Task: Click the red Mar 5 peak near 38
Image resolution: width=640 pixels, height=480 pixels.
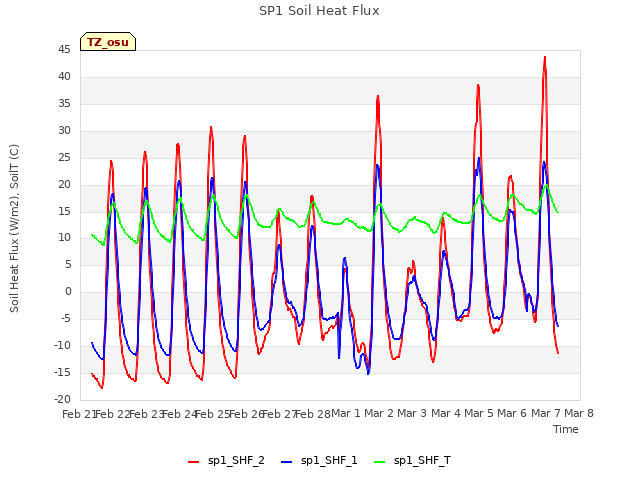Action: [478, 85]
